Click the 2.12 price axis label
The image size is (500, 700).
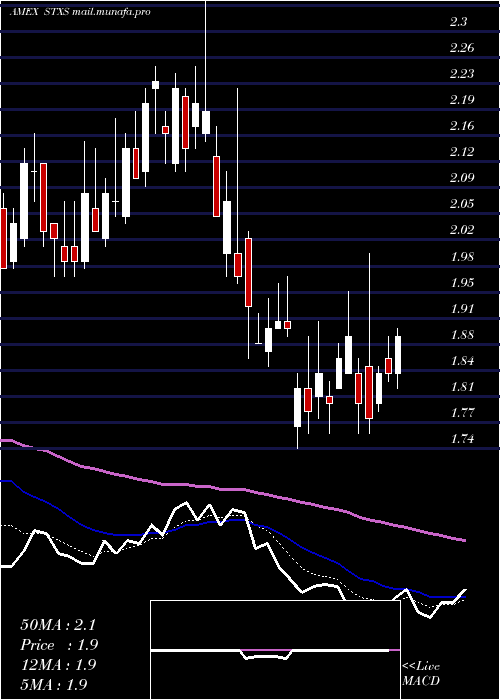tap(462, 152)
